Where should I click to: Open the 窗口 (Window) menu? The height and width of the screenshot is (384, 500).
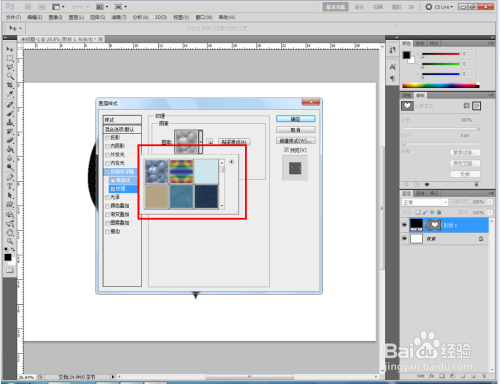[204, 17]
